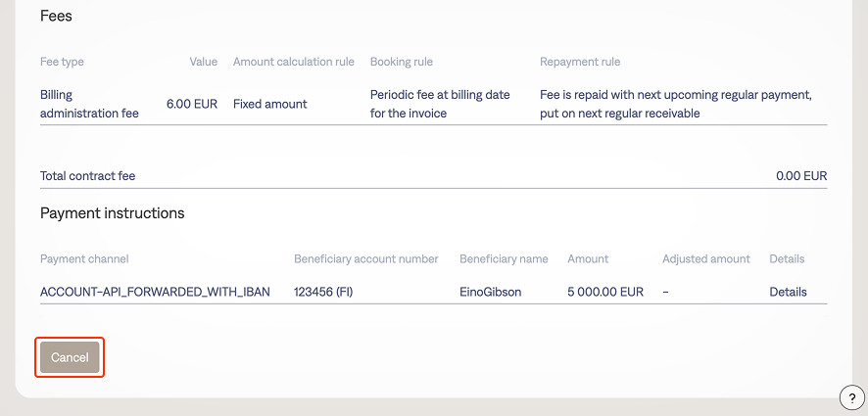Click the Total contract fee label
The width and height of the screenshot is (868, 416).
87,176
